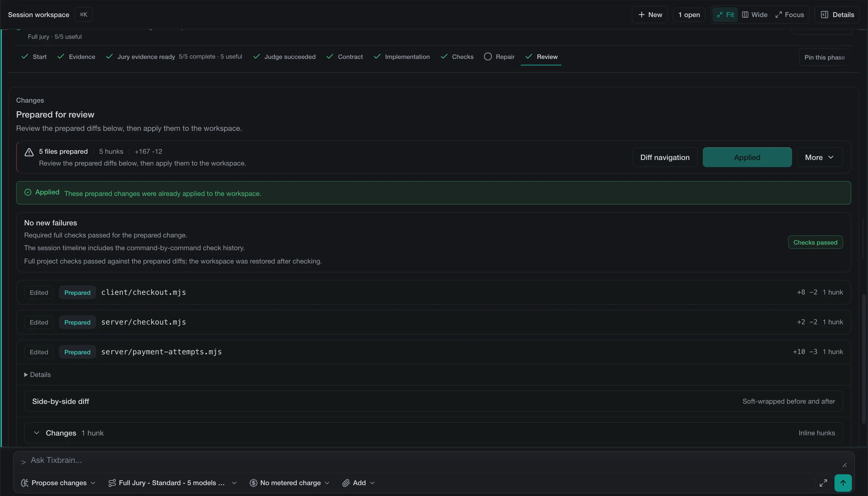Click the ⌘K shortcut badge
Image resolution: width=868 pixels, height=496 pixels.
click(83, 15)
